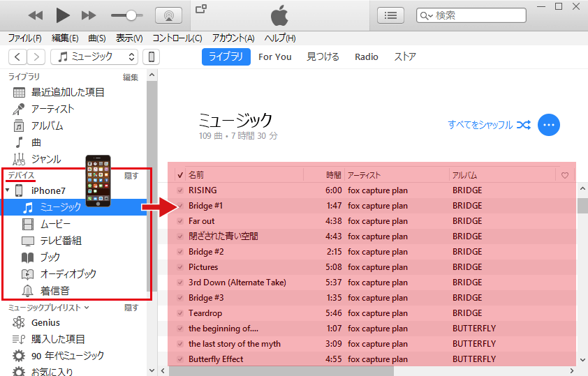Go back with the left arrow button

coord(17,57)
